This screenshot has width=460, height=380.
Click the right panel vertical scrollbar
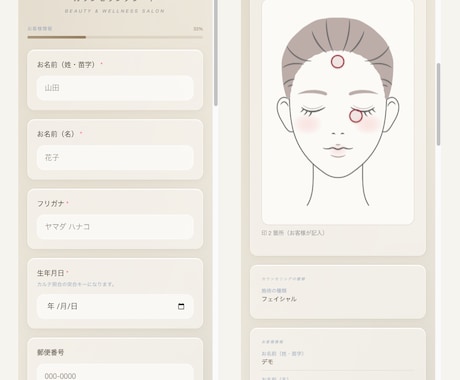coord(438,104)
